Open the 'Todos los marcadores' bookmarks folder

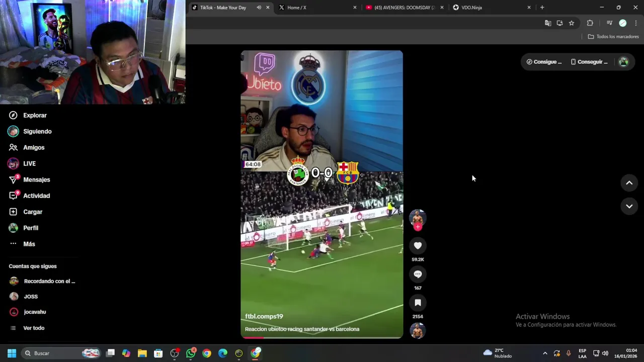pyautogui.click(x=613, y=37)
